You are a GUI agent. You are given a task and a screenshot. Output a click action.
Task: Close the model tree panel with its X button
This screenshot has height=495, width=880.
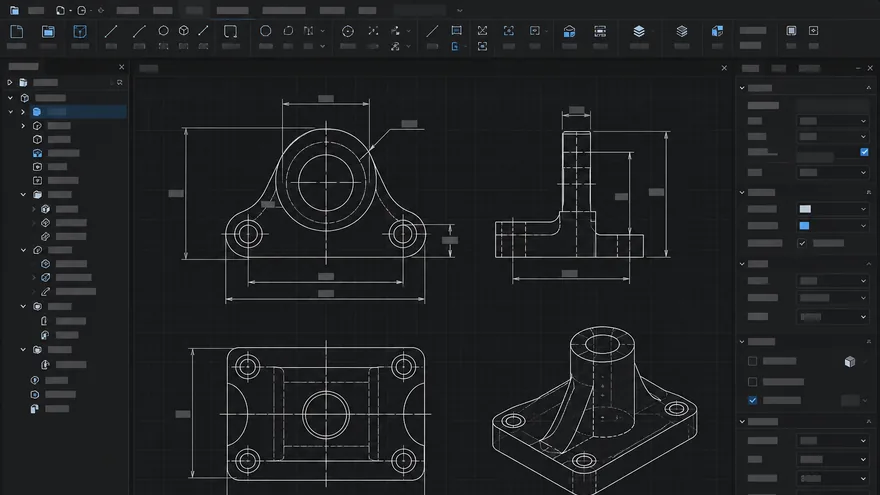click(122, 67)
